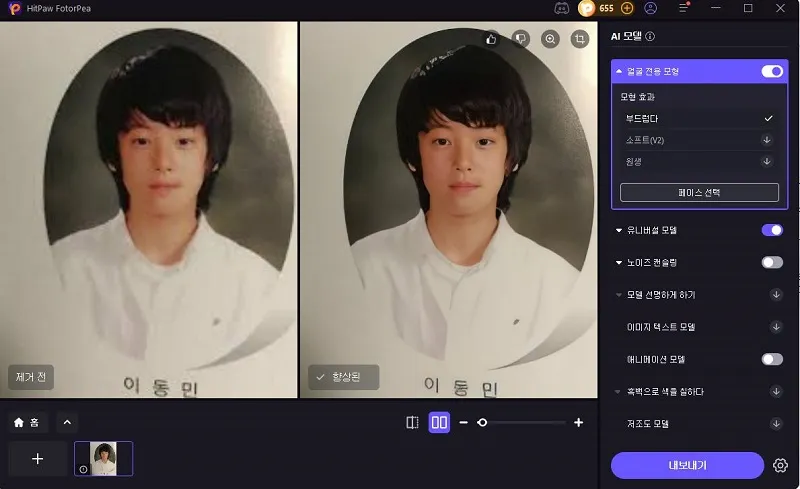The image size is (800, 489).
Task: Add more credits with plus icon
Action: (627, 8)
